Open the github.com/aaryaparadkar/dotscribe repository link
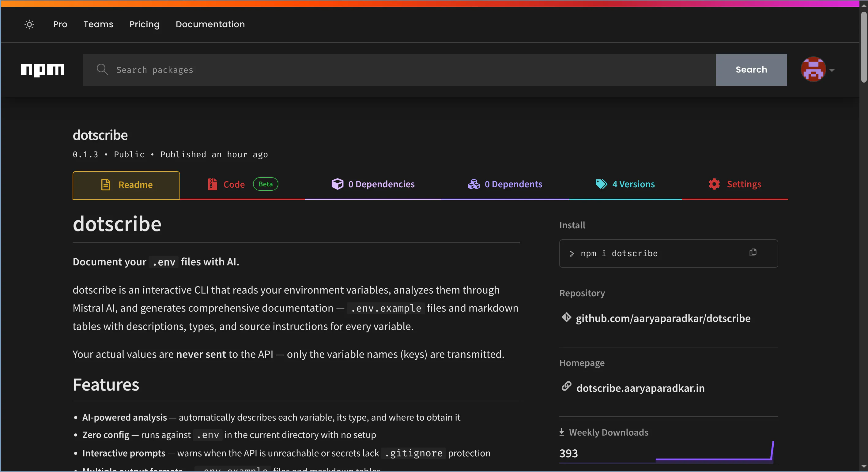 pyautogui.click(x=663, y=318)
